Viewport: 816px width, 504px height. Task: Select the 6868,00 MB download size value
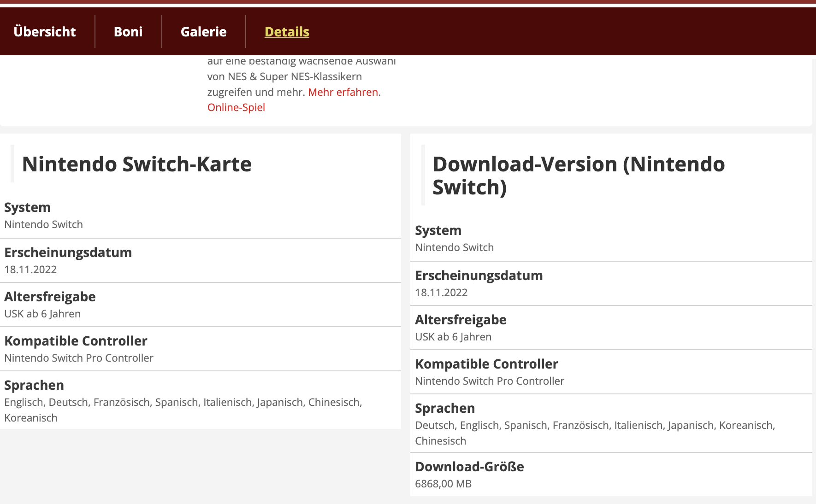pyautogui.click(x=443, y=484)
